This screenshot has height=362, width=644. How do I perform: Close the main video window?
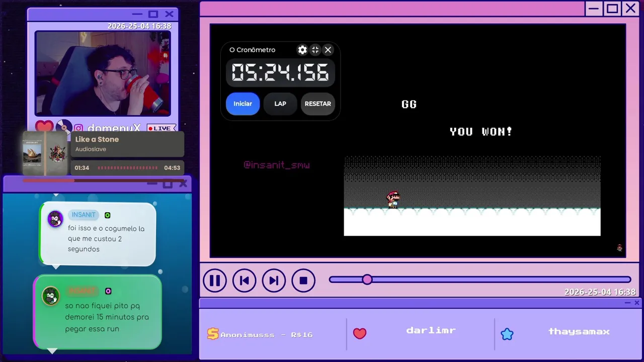(630, 9)
